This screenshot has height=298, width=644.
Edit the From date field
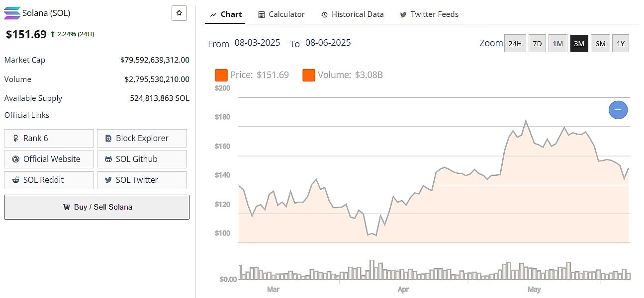tap(257, 43)
